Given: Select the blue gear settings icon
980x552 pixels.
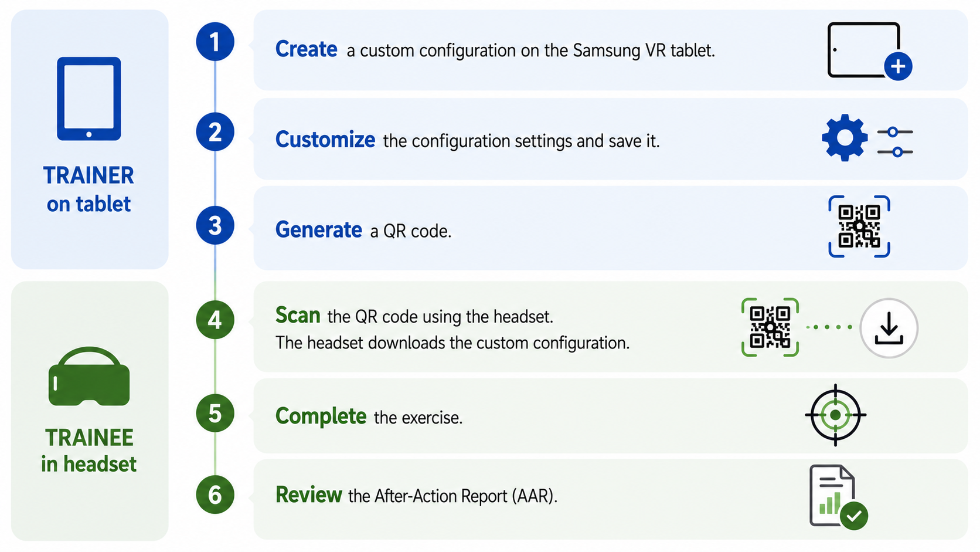Looking at the screenshot, I should (845, 138).
